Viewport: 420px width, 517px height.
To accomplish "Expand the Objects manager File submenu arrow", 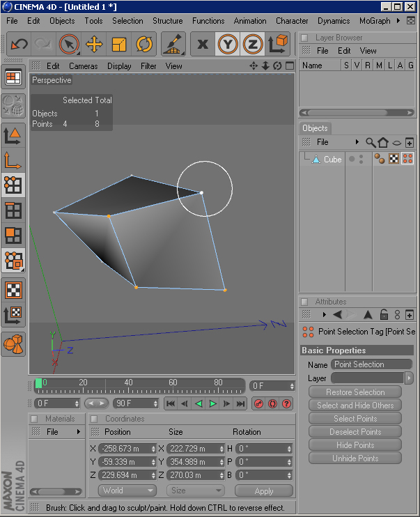I will [x=357, y=142].
